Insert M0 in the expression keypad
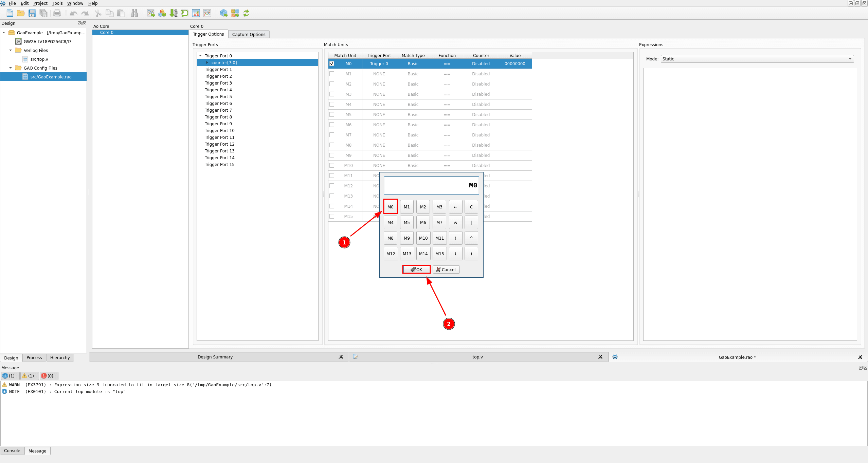This screenshot has width=868, height=463. 391,207
